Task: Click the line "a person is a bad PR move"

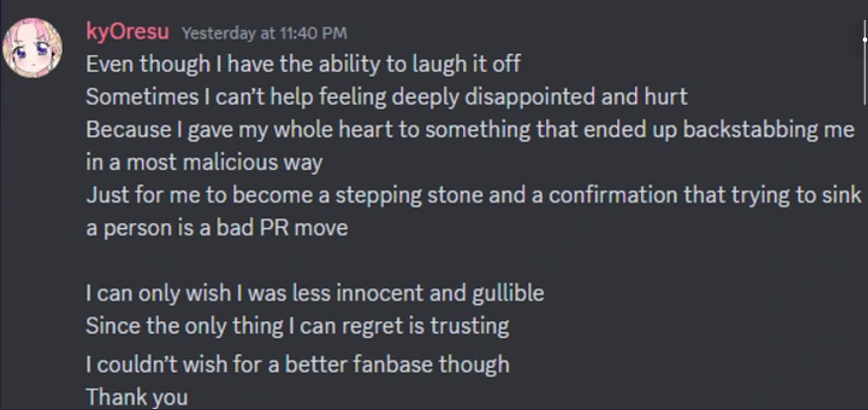Action: (x=217, y=228)
